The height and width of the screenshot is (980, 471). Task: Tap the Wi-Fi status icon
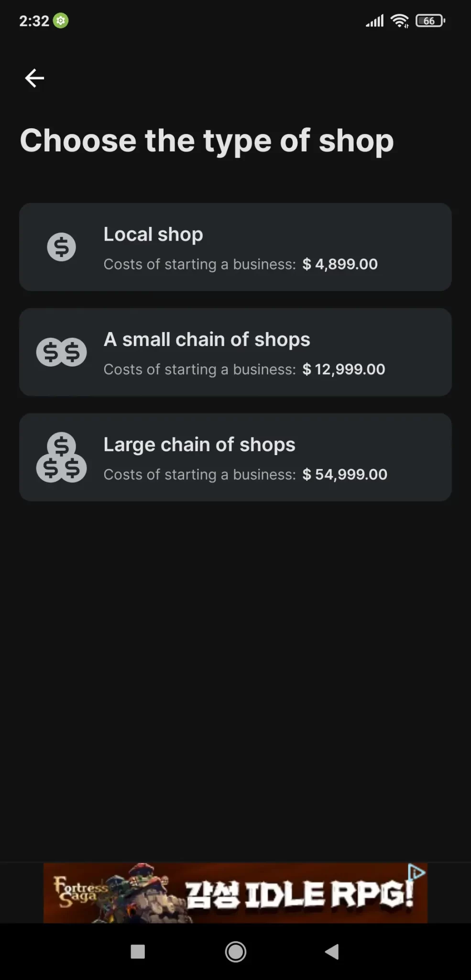[x=399, y=21]
